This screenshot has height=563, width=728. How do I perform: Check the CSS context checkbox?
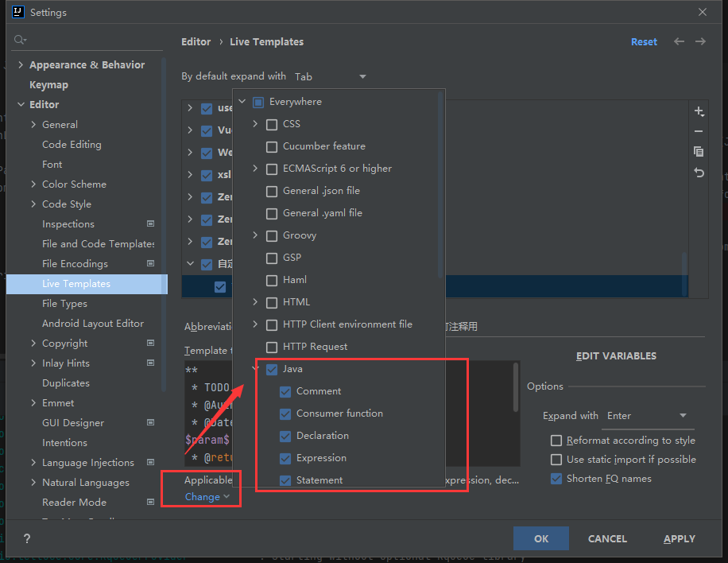272,124
